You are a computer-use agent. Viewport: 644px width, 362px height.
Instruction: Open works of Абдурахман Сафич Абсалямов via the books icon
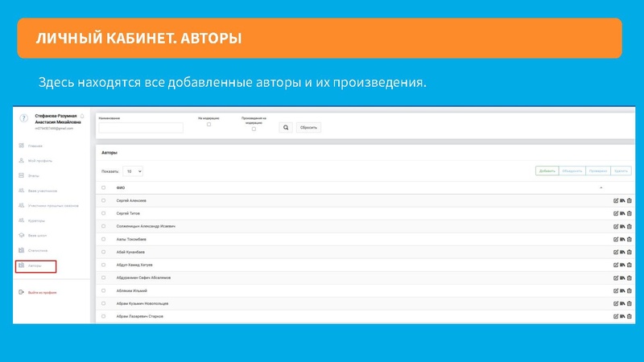coord(622,278)
